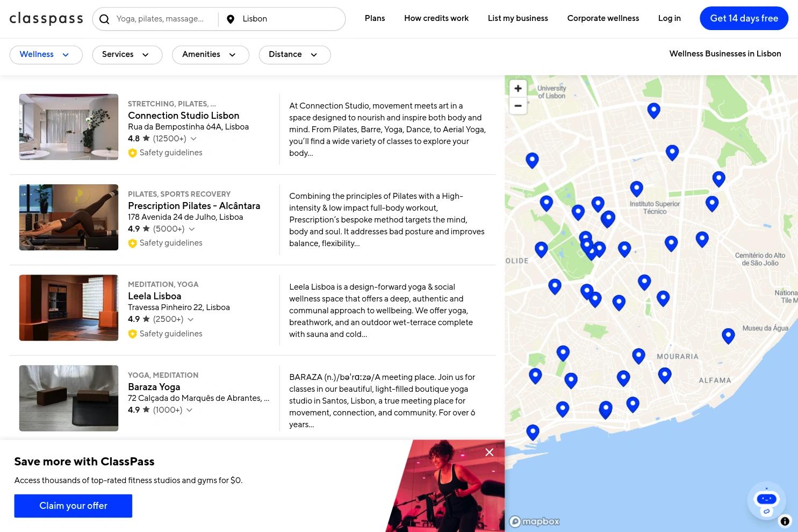The image size is (798, 532).
Task: Click "178 Avenida 24 de Julho, Lisboa" address
Action: (185, 218)
